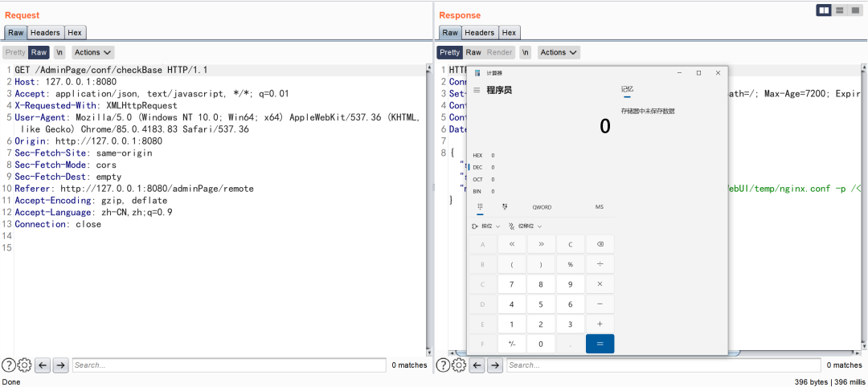The image size is (868, 387).
Task: Open Raw tab in Request panel
Action: pos(15,33)
